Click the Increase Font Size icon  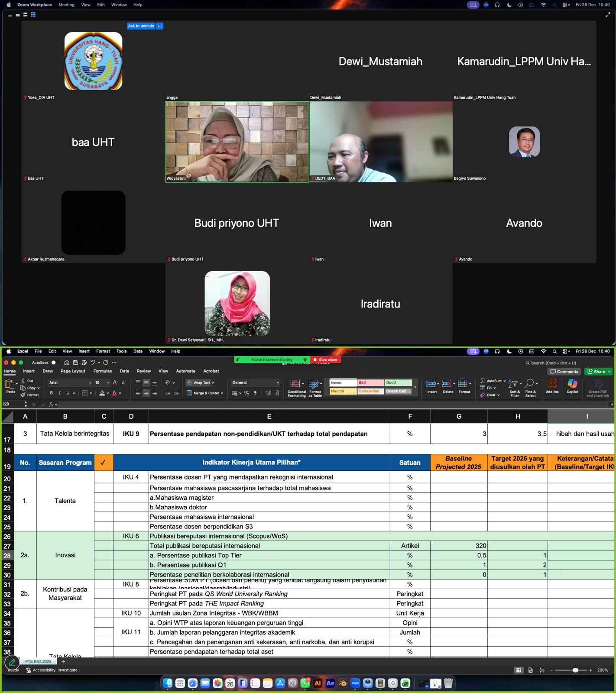point(115,383)
